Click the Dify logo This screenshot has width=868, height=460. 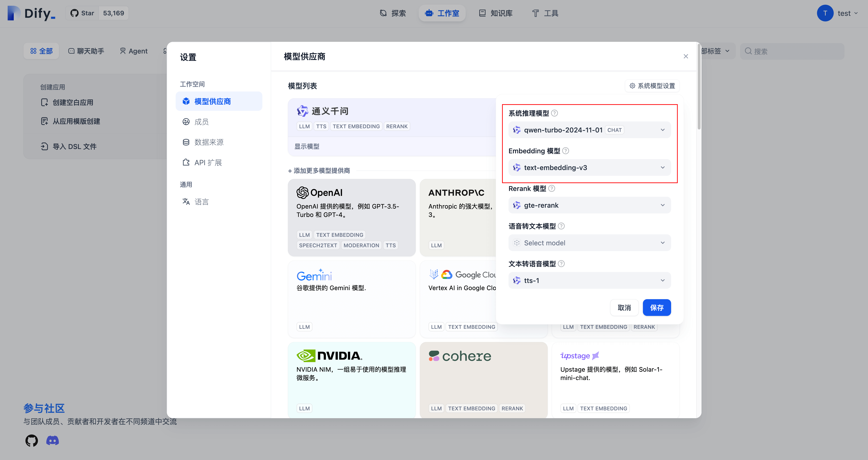[31, 13]
